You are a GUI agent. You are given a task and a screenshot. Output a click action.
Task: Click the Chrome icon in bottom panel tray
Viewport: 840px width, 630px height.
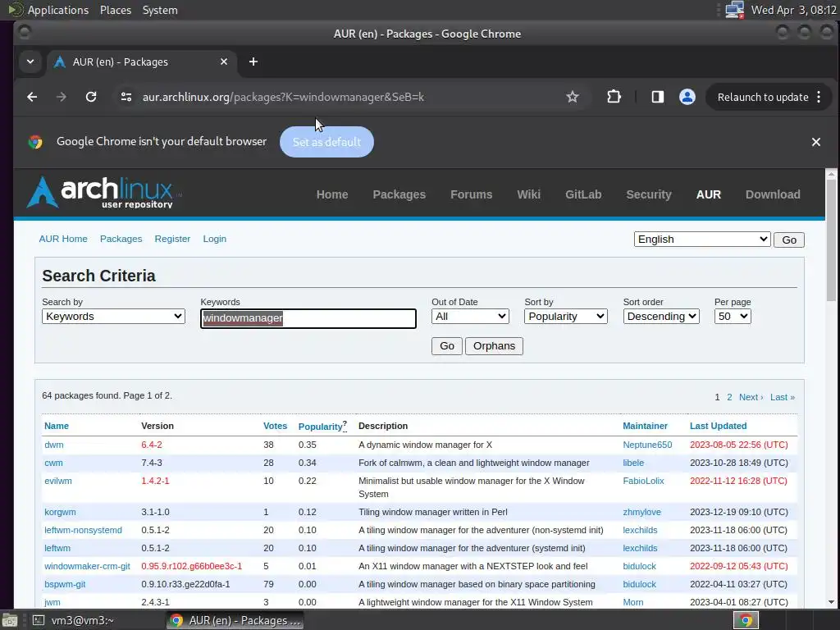745,620
